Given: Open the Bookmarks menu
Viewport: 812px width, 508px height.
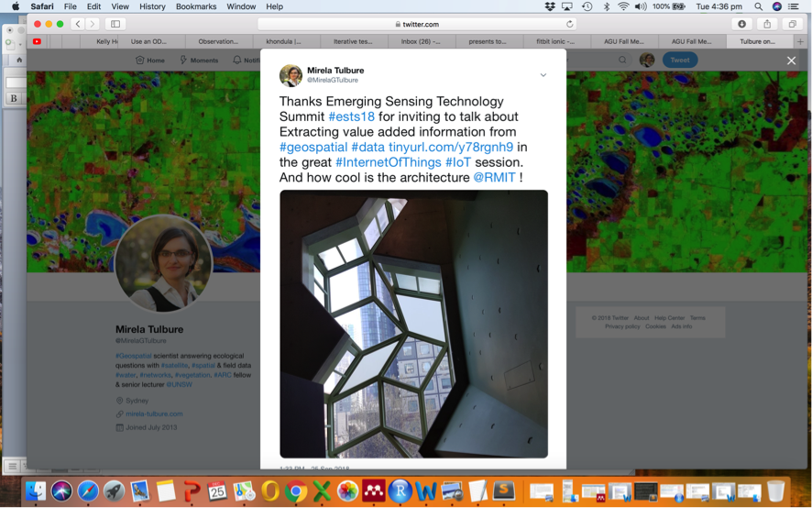Looking at the screenshot, I should pyautogui.click(x=196, y=6).
